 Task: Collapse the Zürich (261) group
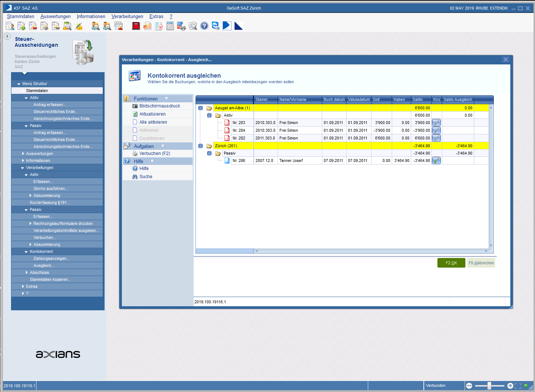(201, 146)
